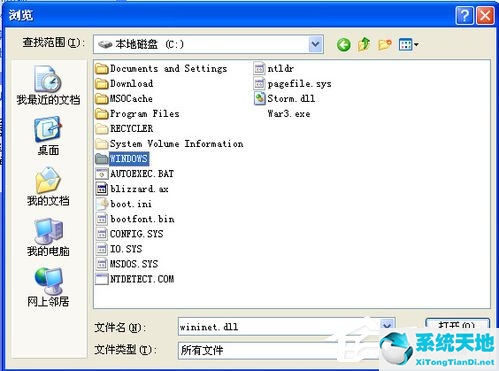Expand the Look in (查找范围) drive dropdown
This screenshot has height=371, width=499.
click(316, 44)
